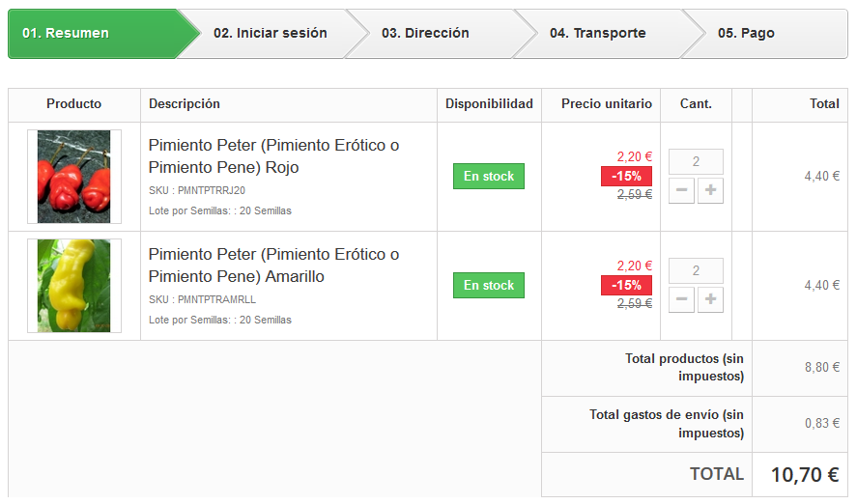Open the red Pimiento Peter product thumbnail

pos(73,177)
